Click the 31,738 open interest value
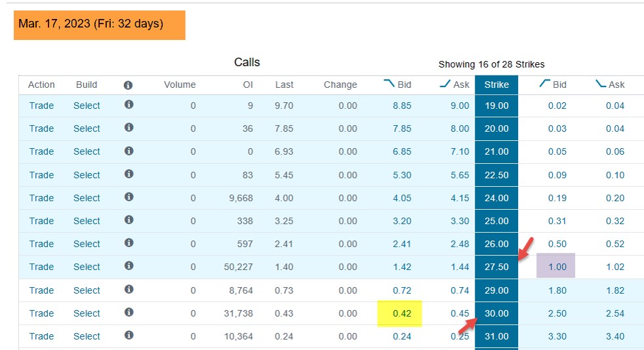This screenshot has height=350, width=644. tap(238, 313)
